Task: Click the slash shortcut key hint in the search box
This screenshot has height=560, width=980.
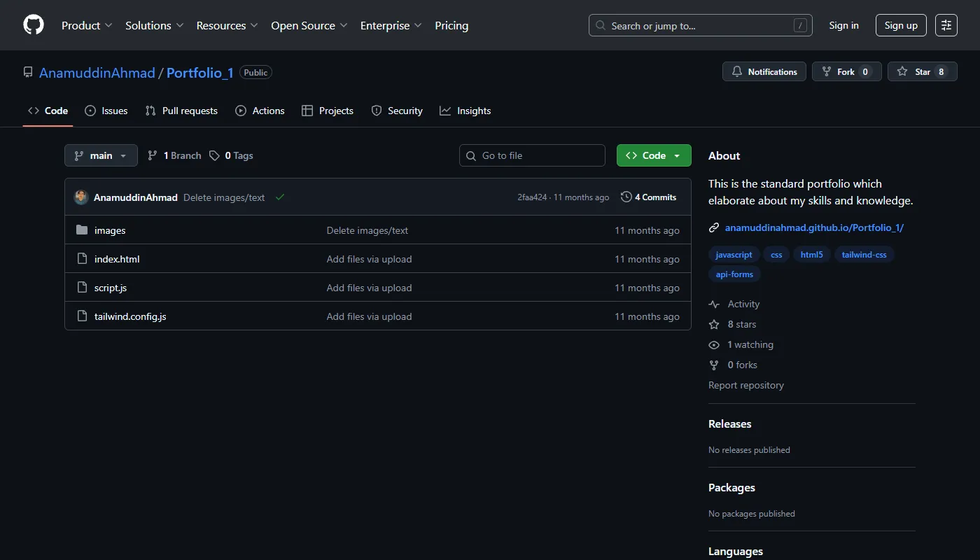Action: tap(800, 25)
